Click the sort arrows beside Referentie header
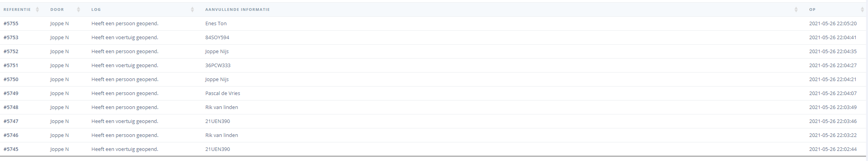The image size is (868, 161). coord(37,10)
